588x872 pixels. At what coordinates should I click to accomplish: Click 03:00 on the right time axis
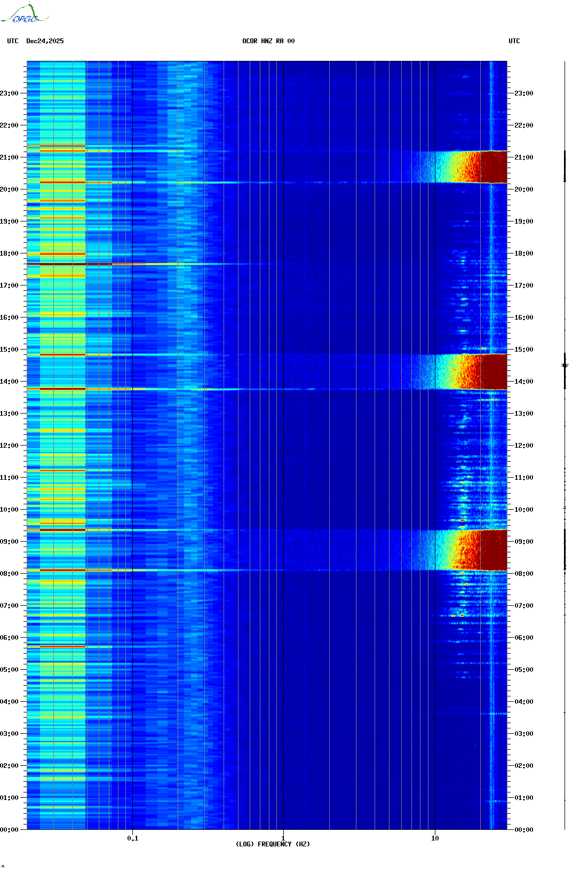tap(524, 734)
